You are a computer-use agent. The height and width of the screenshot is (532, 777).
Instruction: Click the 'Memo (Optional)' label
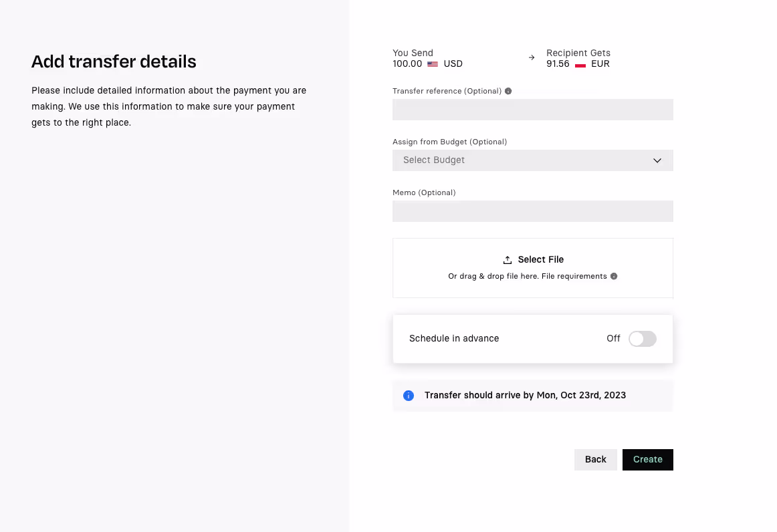424,192
